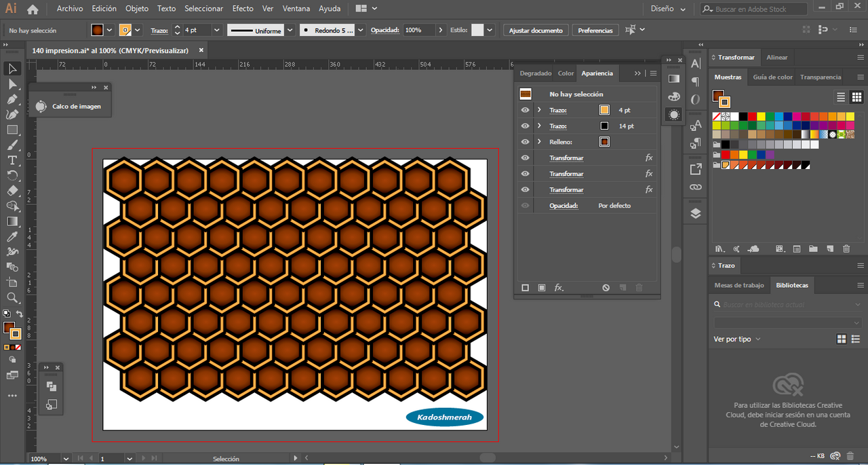Click 4 pt stroke orange color swatch

pos(604,110)
